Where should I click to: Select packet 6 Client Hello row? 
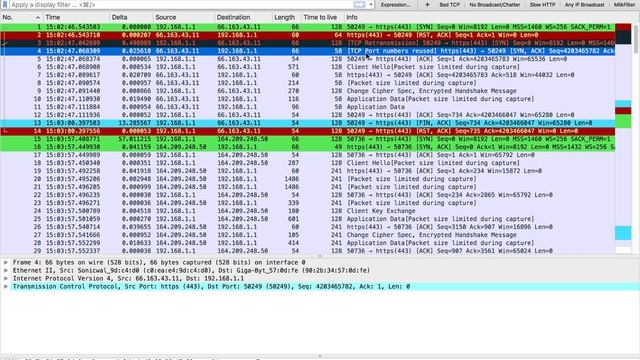pos(307,67)
